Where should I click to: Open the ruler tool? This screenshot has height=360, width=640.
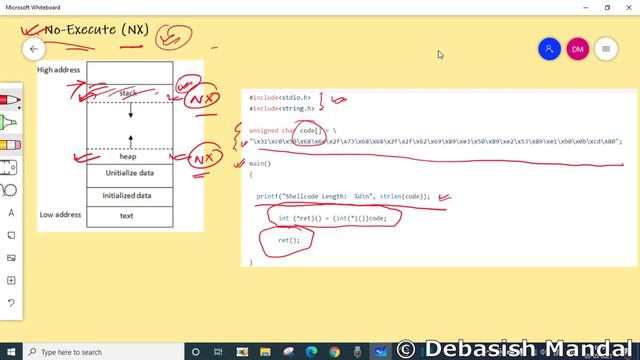click(9, 167)
